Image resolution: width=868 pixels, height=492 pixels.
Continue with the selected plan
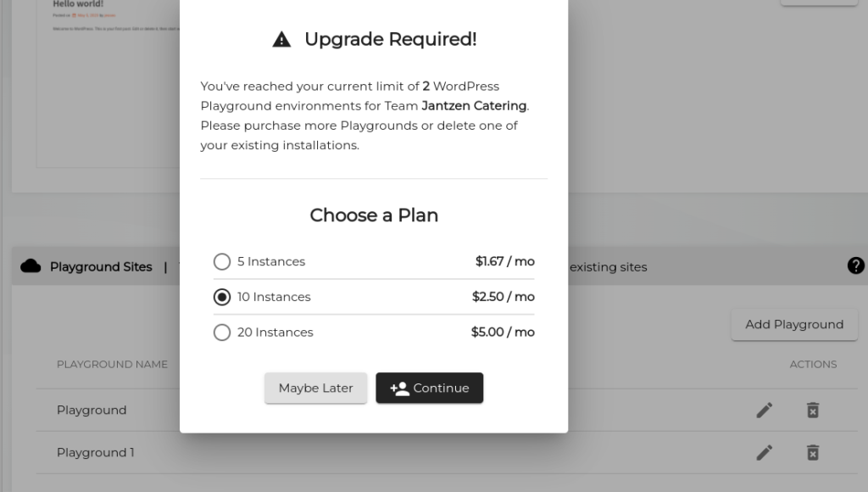click(429, 388)
